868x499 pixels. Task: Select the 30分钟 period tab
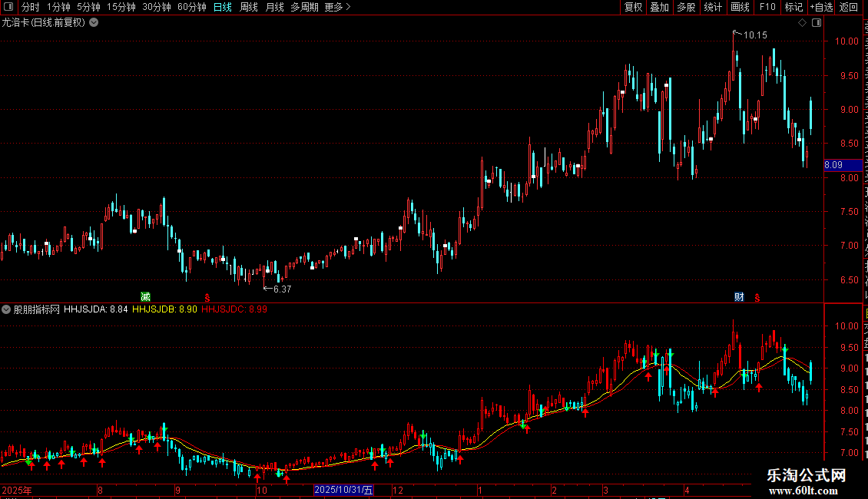pos(157,7)
